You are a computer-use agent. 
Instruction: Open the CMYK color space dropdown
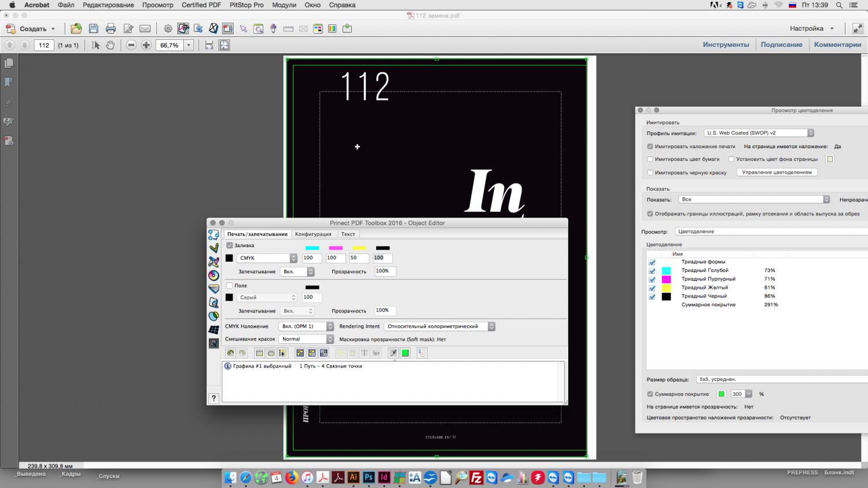click(x=267, y=258)
